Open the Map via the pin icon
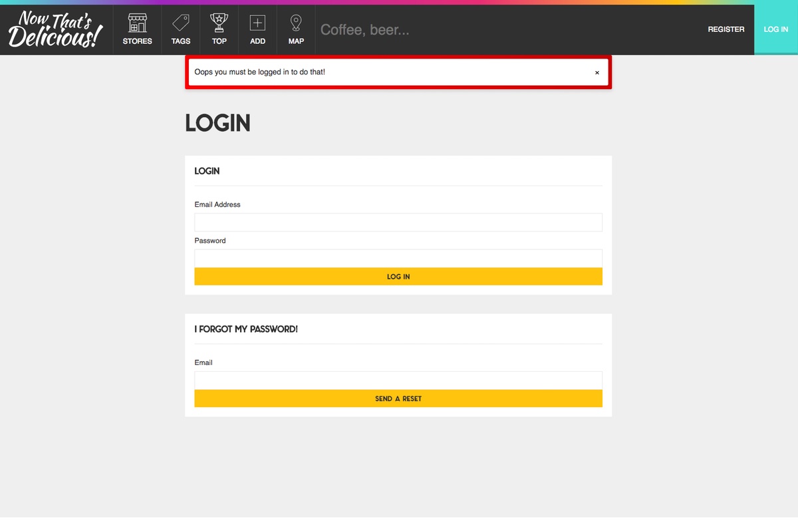Screen dimensions: 798x532 pyautogui.click(x=296, y=23)
